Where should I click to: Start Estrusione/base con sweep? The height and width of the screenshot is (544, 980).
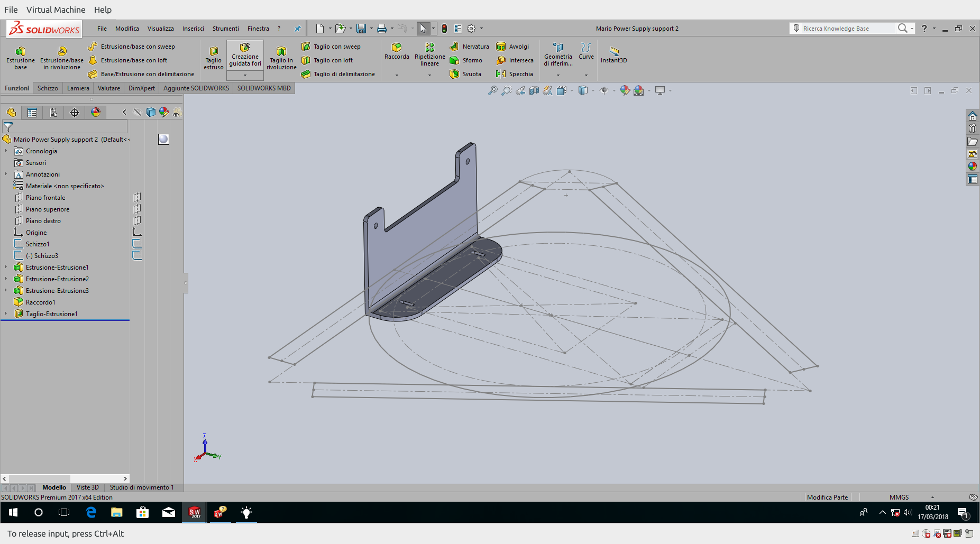tap(132, 47)
